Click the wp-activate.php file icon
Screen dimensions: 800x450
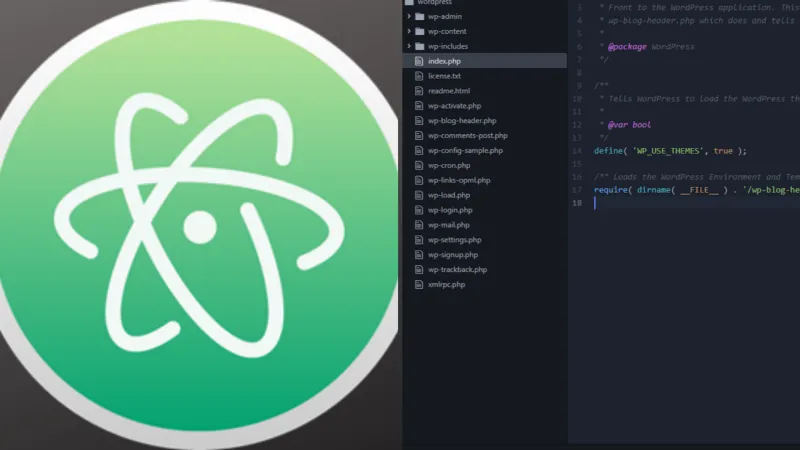419,106
